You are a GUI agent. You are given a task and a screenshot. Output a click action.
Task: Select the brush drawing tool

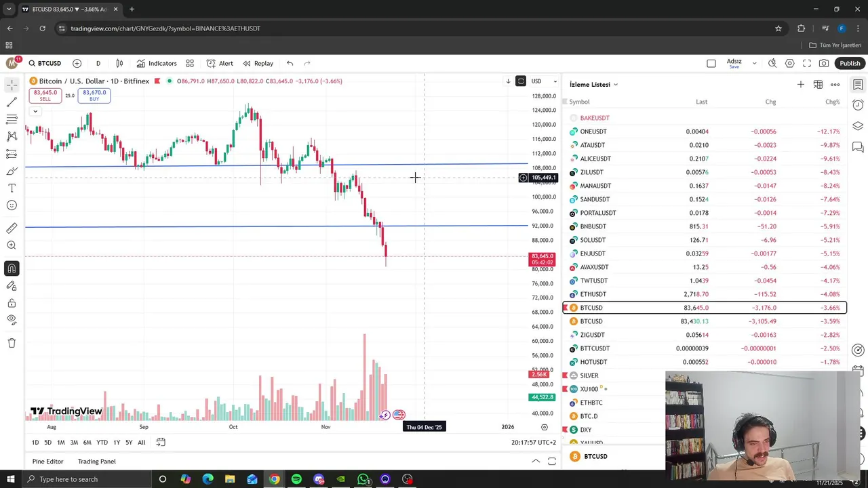click(x=12, y=171)
